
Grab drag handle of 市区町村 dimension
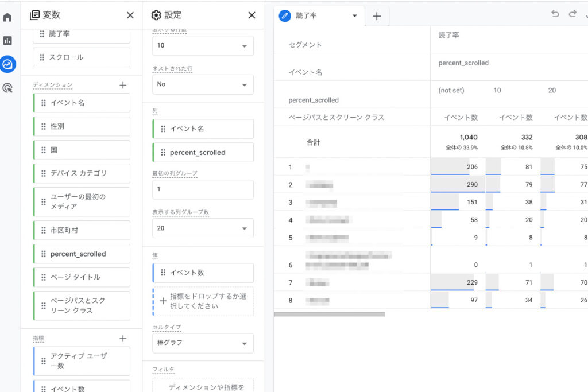(x=44, y=230)
